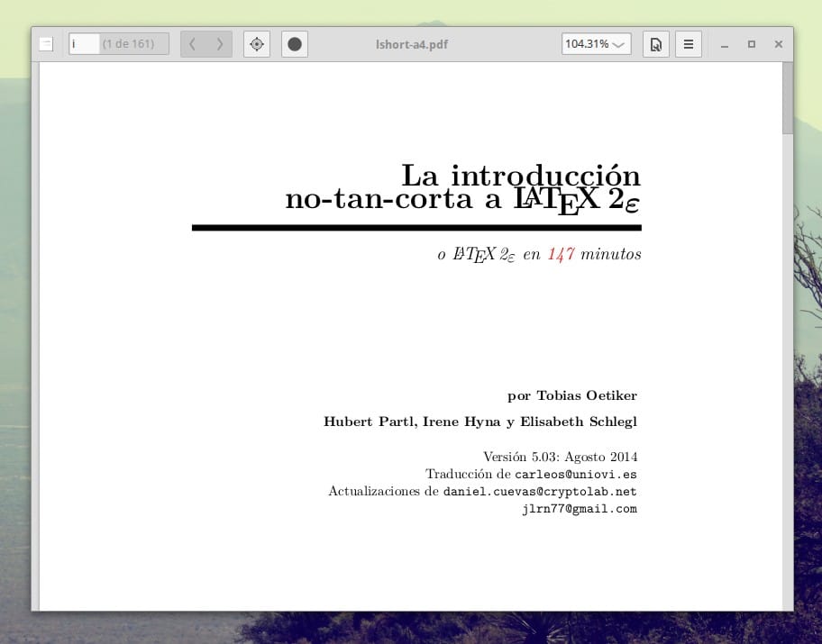
Task: Go to the next page
Action: [220, 43]
